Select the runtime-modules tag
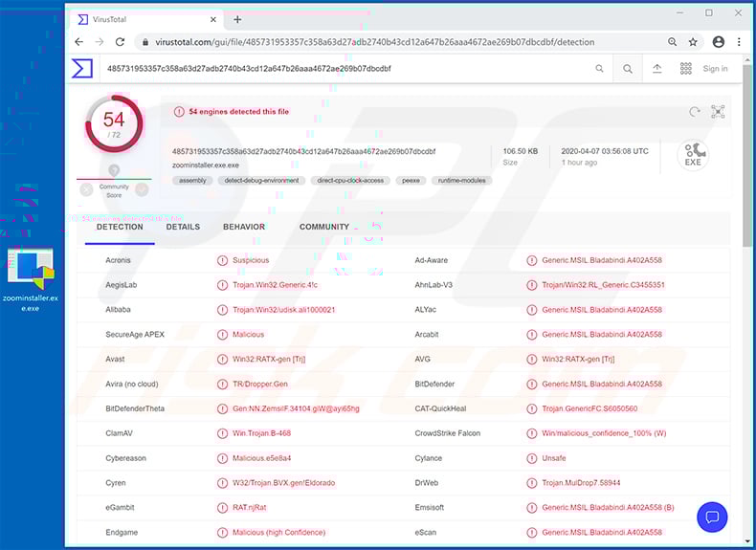Image resolution: width=756 pixels, height=550 pixels. pyautogui.click(x=461, y=180)
